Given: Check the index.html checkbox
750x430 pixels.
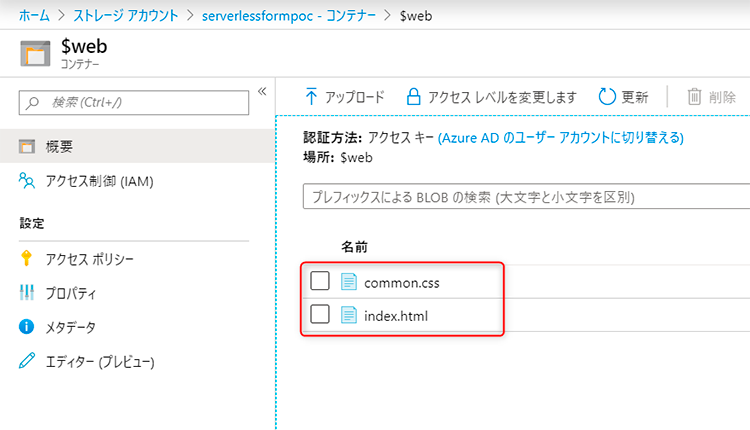Looking at the screenshot, I should pos(320,315).
